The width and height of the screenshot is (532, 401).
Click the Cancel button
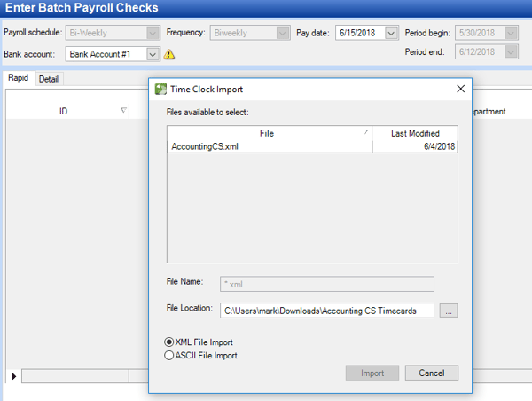point(431,373)
